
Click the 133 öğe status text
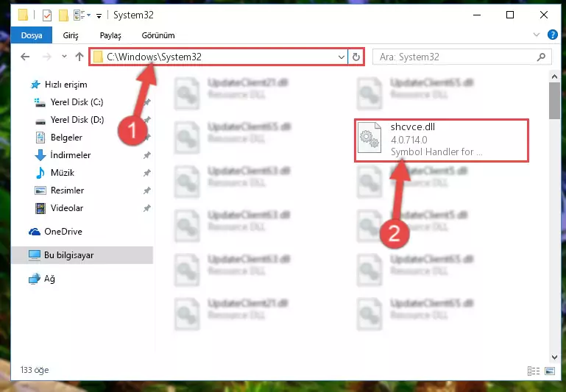click(35, 370)
